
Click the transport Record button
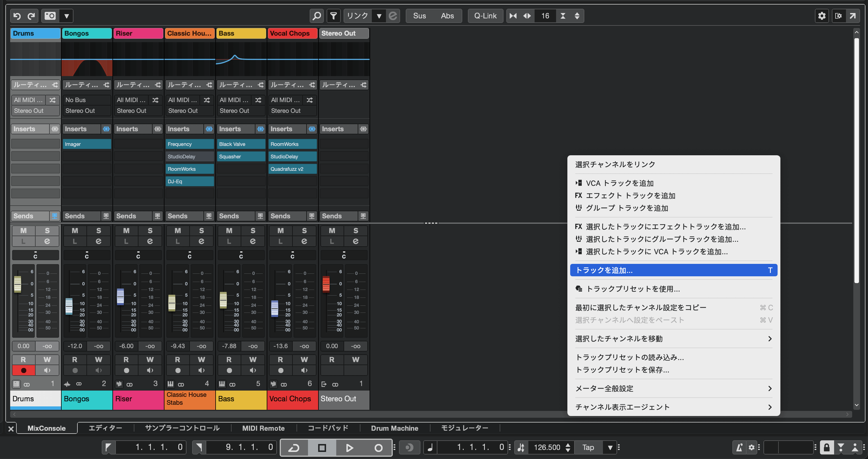[378, 447]
